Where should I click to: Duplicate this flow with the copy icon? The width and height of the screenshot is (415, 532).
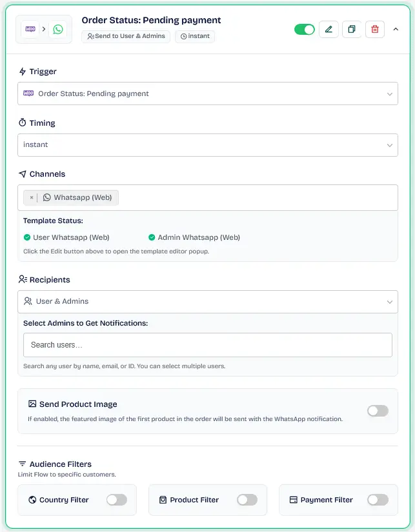pos(352,30)
